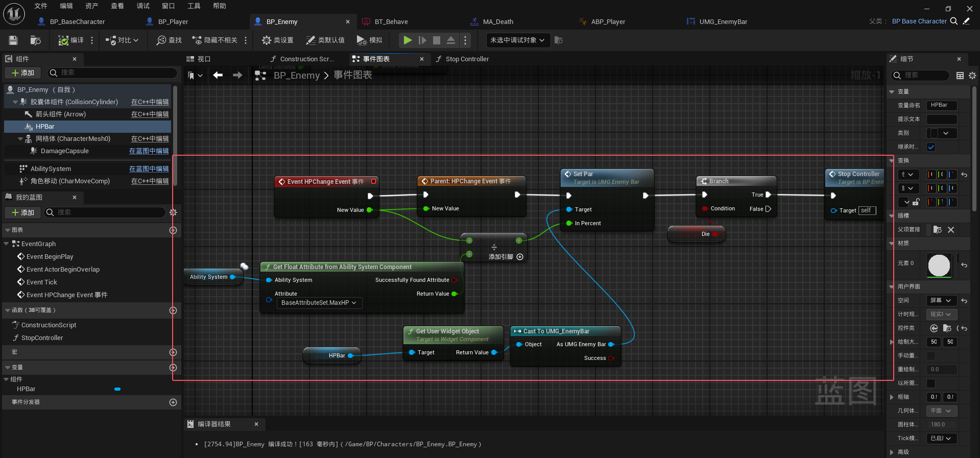
Task: Open the Find (查找) tool
Action: tap(169, 40)
